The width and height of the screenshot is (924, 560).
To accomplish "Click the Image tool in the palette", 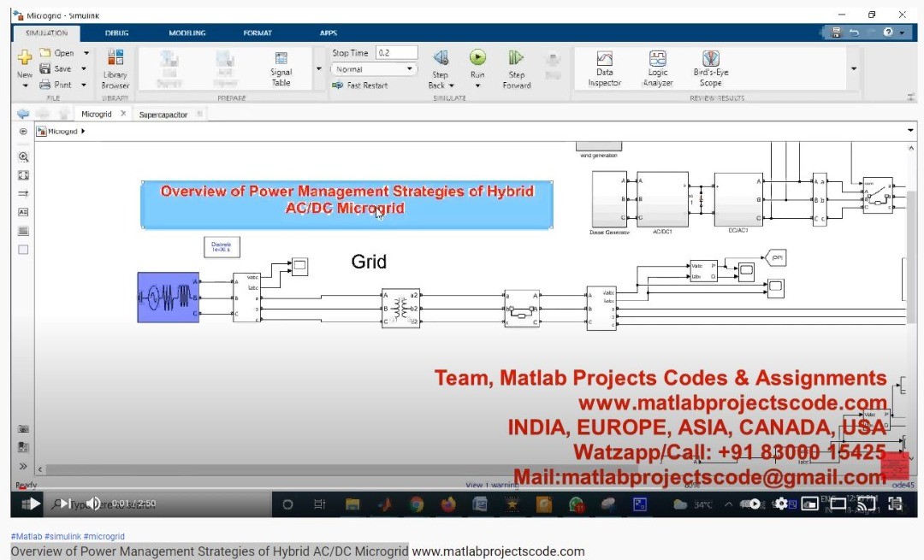I will (x=23, y=231).
